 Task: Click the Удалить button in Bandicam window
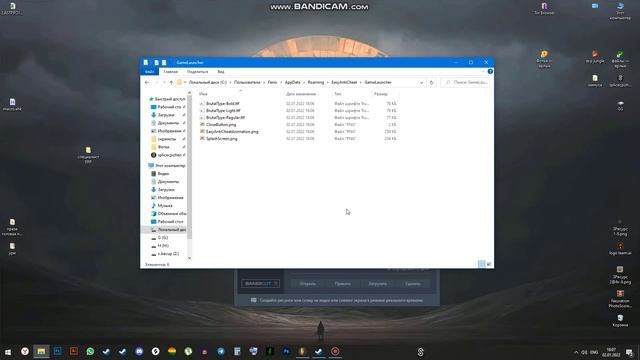(x=413, y=284)
